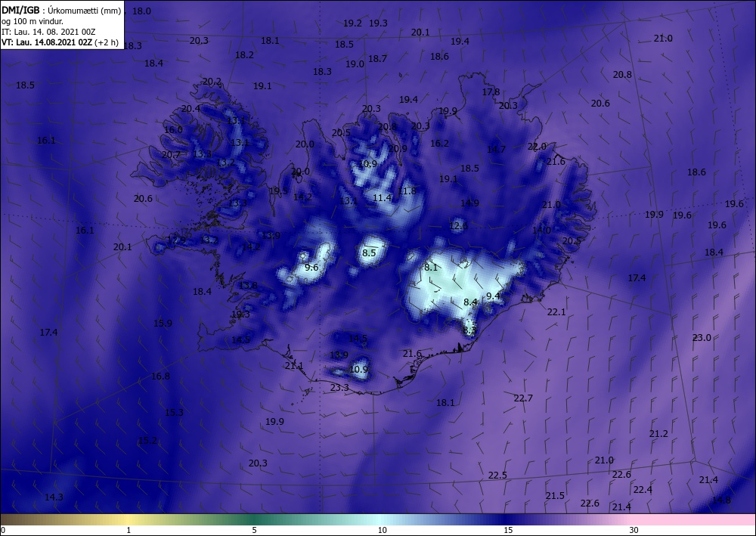Click the map value '21.2'
The image size is (756, 536).
[x=658, y=434]
